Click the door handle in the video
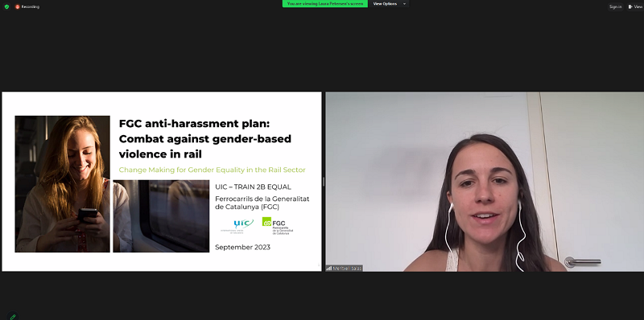The height and width of the screenshot is (320, 644). coord(582,262)
